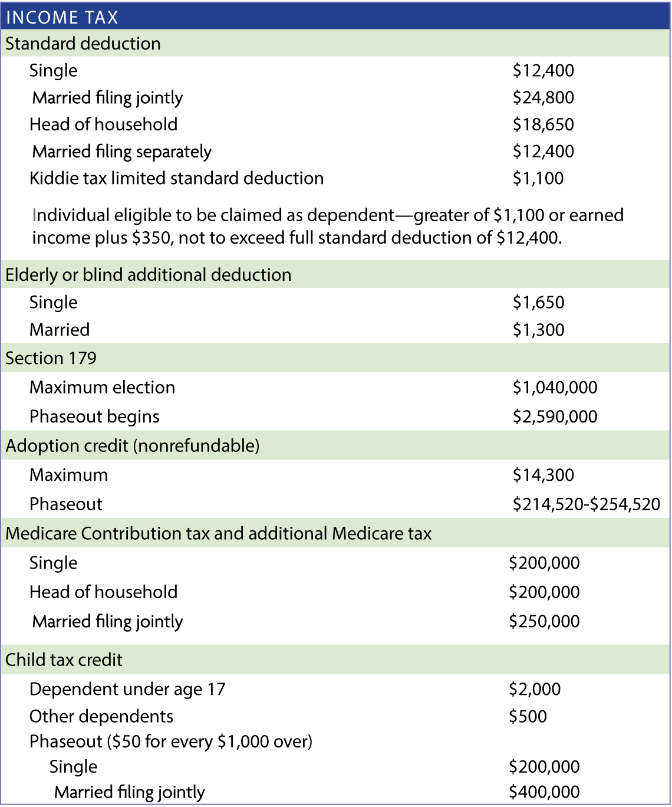Viewport: 672px width, 807px height.
Task: Select the Medicare Married filing jointly $250,000
Action: coord(544,621)
